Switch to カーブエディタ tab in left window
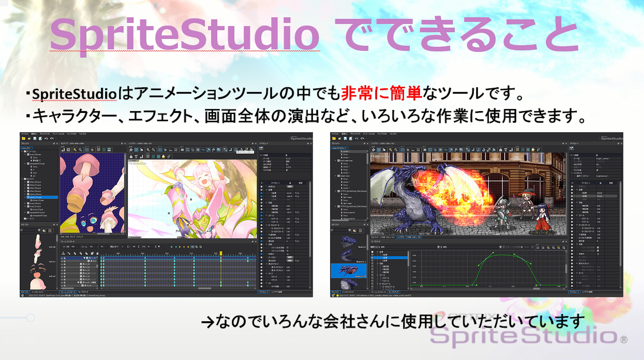Screen dimensions: 644x360 83,292
